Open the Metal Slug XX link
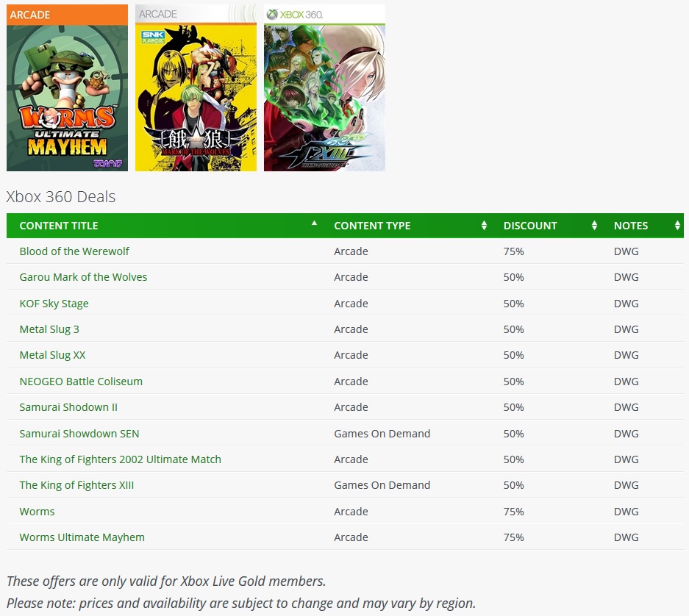 point(52,355)
